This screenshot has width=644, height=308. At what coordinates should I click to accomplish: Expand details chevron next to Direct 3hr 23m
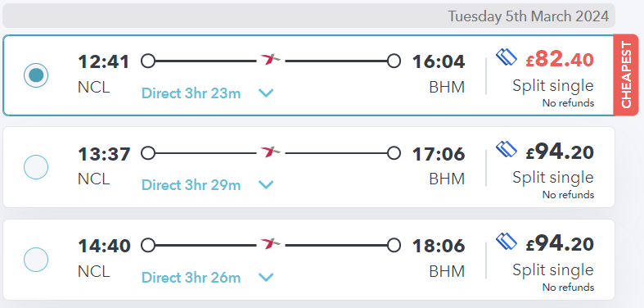(x=266, y=93)
